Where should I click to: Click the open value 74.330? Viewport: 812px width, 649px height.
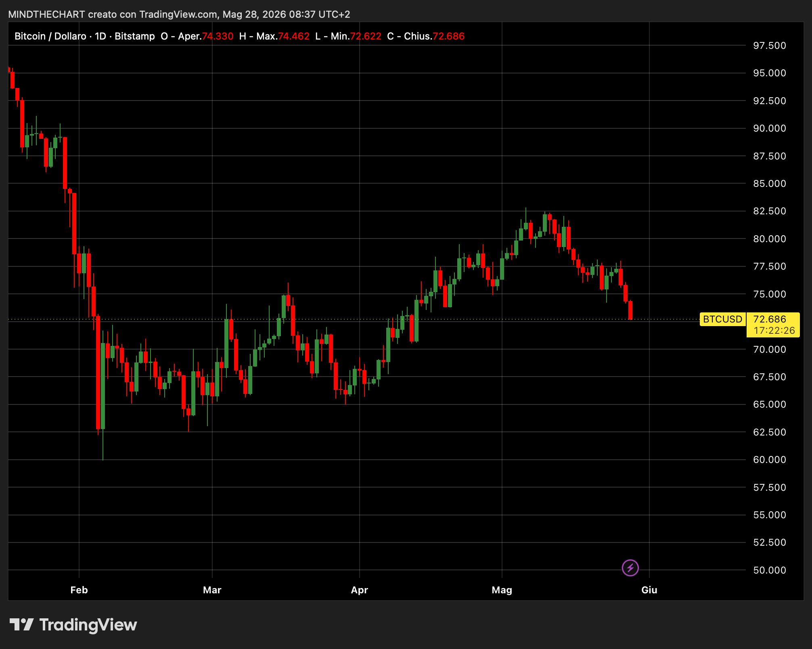[x=218, y=36]
